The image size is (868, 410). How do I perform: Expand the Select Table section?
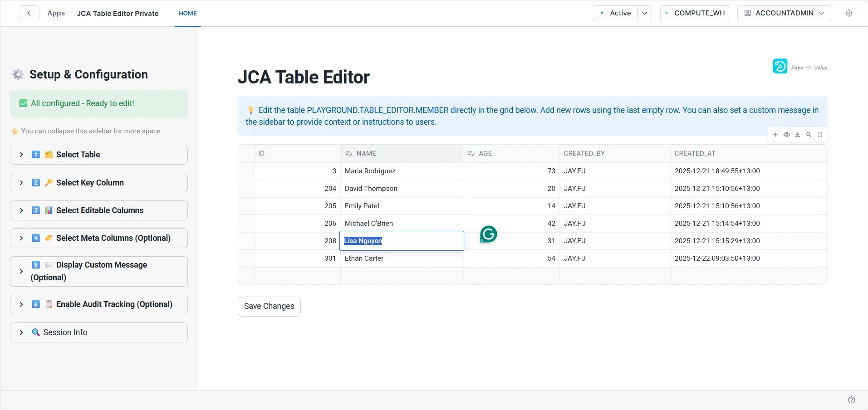[x=99, y=155]
